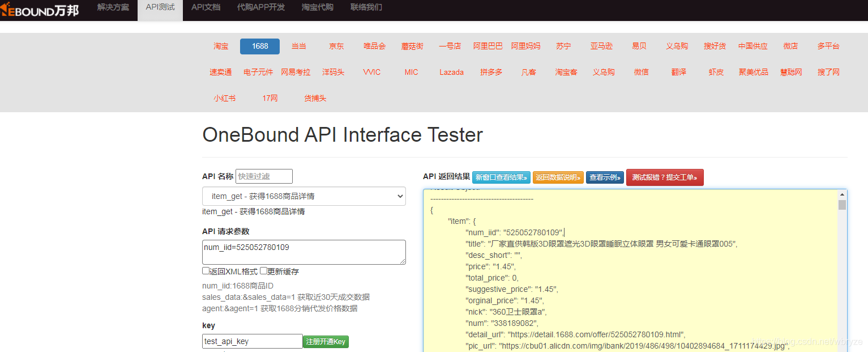Select the 阿里妈妈 platform
This screenshot has height=352, width=868.
tap(526, 46)
